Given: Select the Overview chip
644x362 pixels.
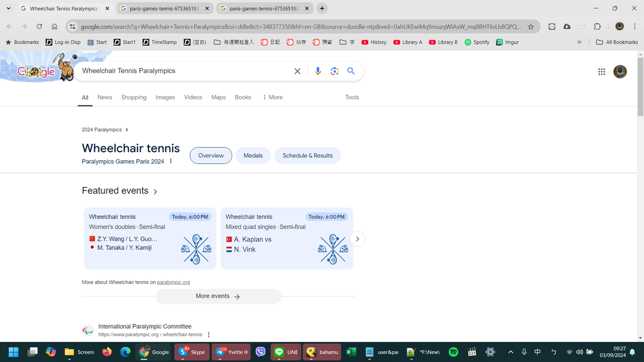Looking at the screenshot, I should pos(211,156).
